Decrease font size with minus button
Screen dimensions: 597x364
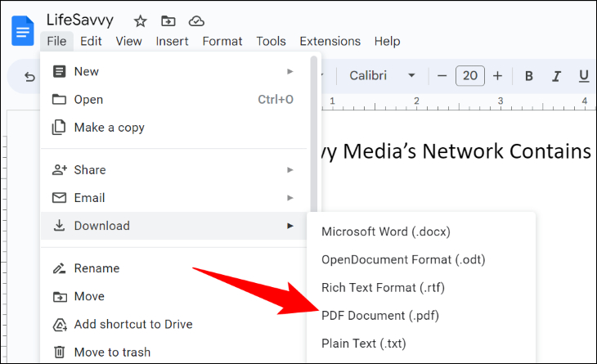click(442, 76)
